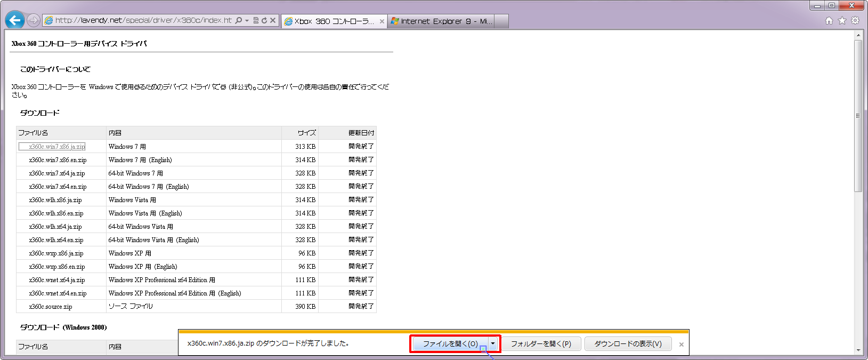This screenshot has width=868, height=360.
Task: Download x360c.wlh.x64.en.zip link
Action: pos(56,240)
